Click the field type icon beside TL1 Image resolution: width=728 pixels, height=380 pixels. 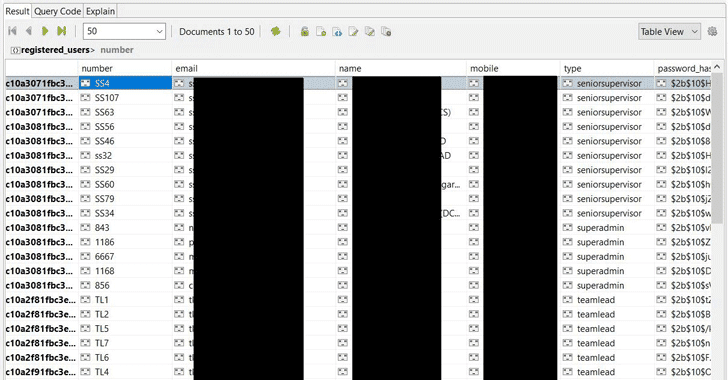[85, 300]
